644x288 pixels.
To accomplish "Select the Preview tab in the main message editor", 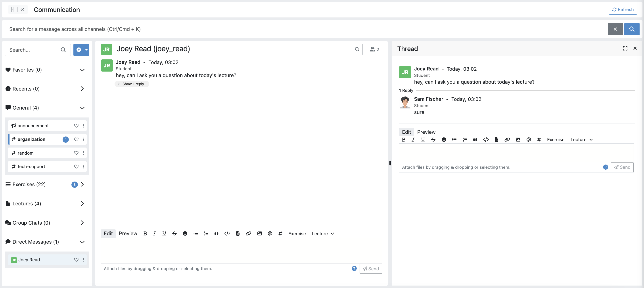I will click(x=128, y=234).
